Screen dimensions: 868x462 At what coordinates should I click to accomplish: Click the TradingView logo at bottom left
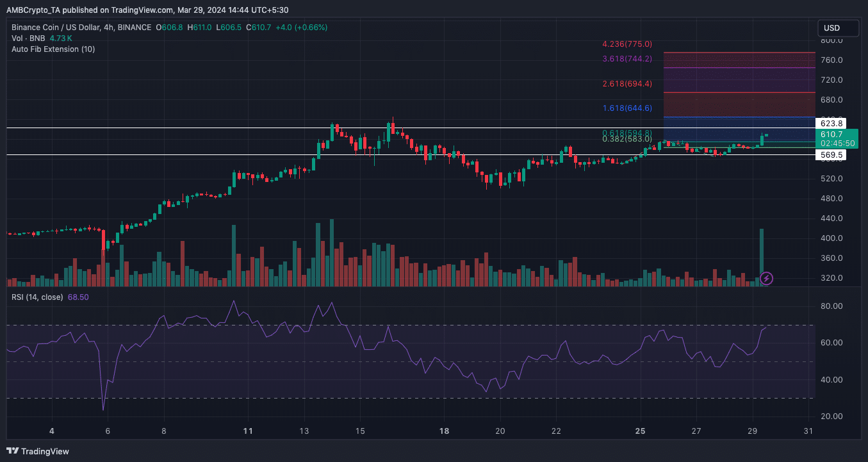(38, 451)
